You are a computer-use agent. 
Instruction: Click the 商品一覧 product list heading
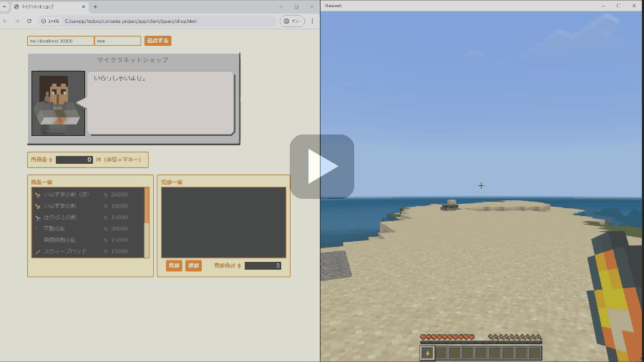point(42,182)
